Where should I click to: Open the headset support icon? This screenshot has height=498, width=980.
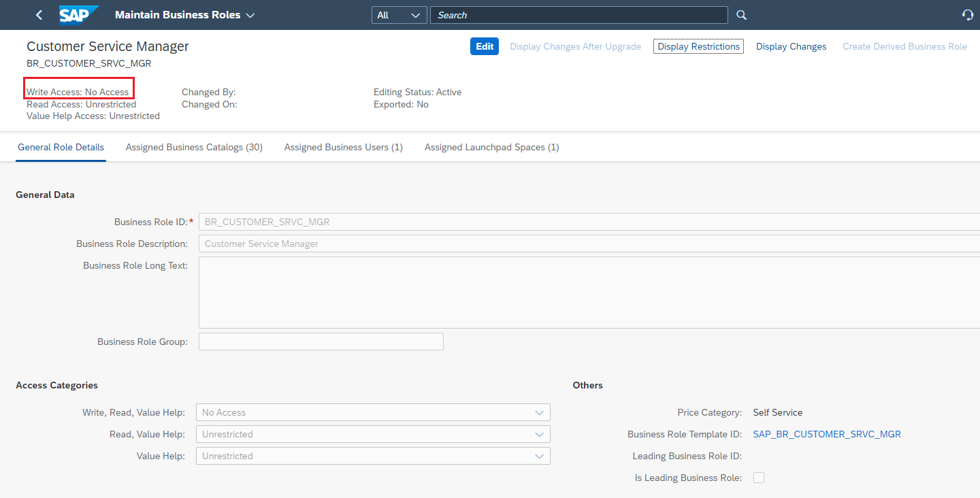coord(968,15)
